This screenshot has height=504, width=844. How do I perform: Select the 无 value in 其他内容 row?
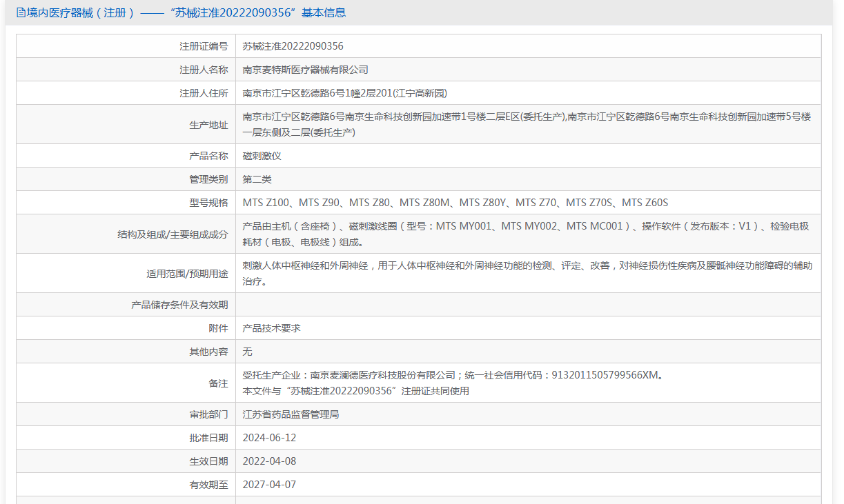tap(248, 352)
